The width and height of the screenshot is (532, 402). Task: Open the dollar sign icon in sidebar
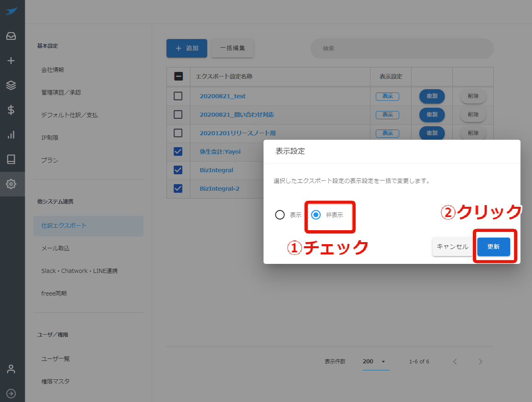(11, 110)
